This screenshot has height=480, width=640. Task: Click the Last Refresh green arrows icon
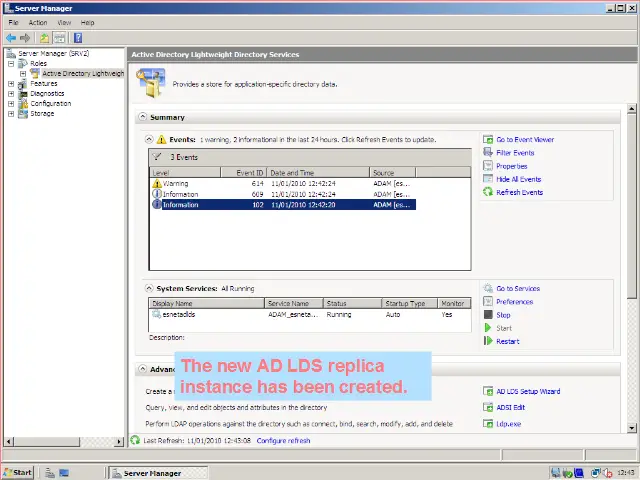(135, 440)
